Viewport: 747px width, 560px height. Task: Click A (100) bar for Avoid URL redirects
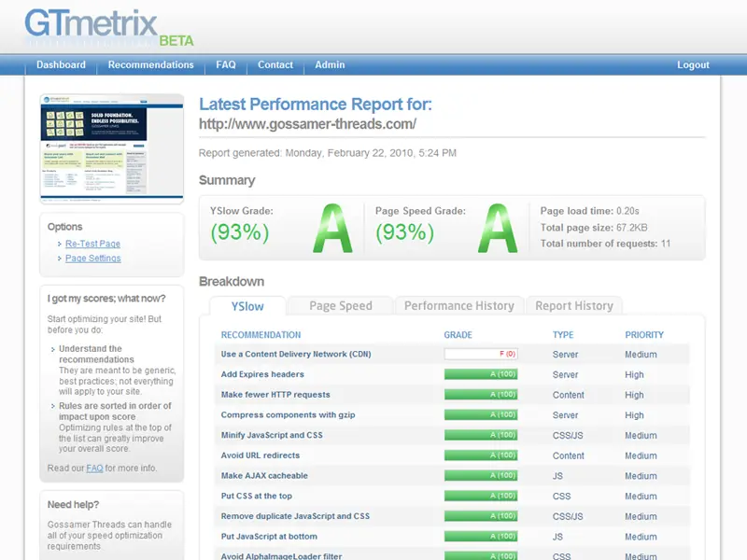(481, 455)
